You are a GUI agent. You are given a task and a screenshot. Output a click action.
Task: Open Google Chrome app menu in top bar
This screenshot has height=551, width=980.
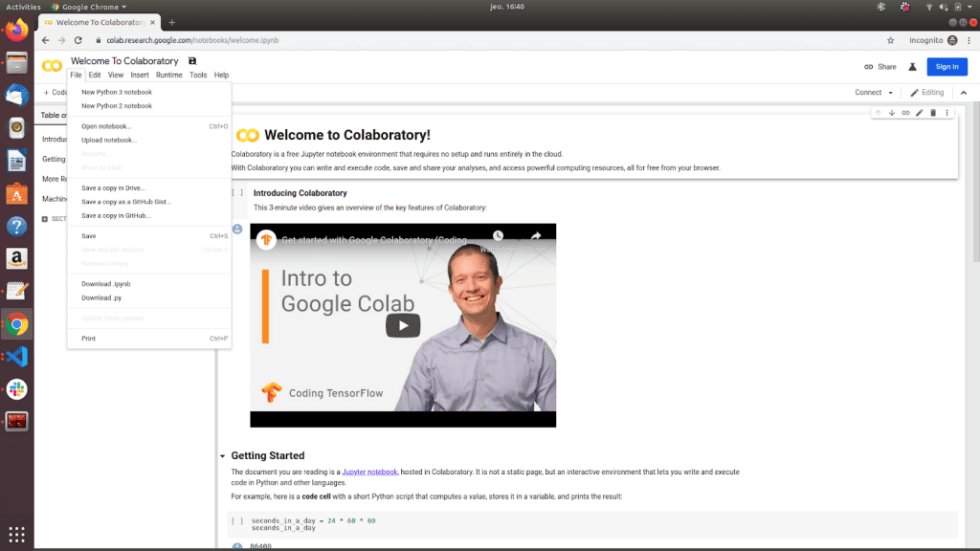89,7
